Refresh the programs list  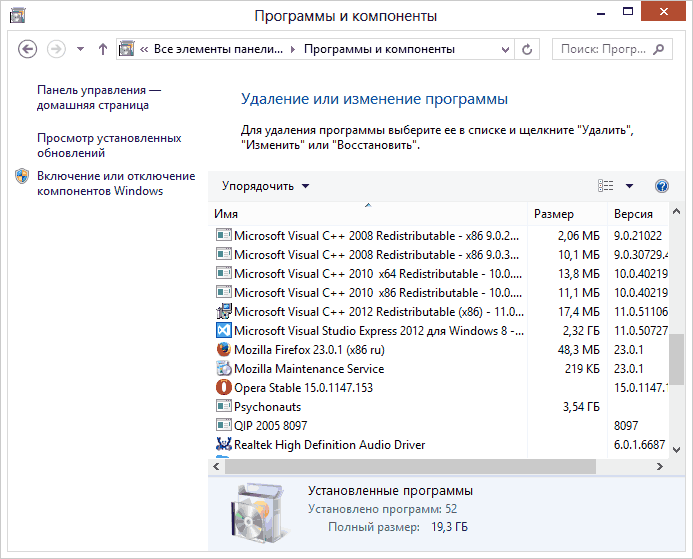(x=527, y=49)
